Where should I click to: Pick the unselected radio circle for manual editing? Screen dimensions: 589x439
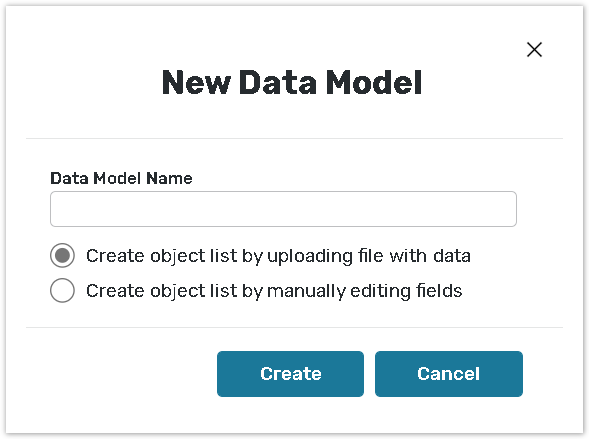point(62,290)
